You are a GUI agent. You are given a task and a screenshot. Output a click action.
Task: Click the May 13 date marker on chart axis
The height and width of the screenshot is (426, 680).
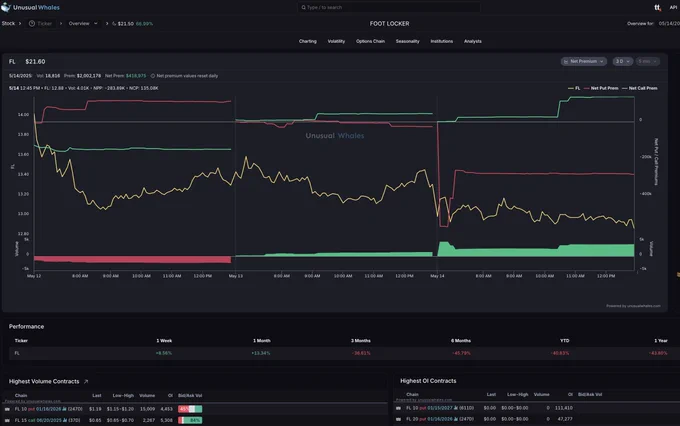click(236, 276)
